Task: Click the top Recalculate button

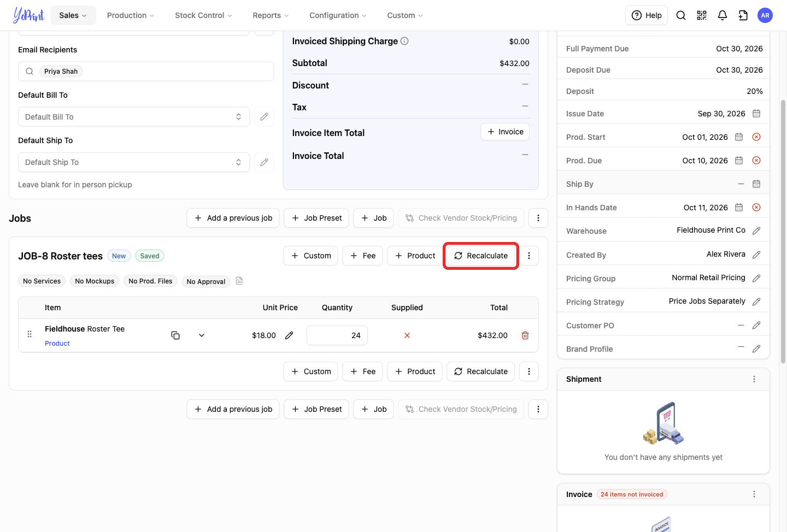Action: click(481, 256)
